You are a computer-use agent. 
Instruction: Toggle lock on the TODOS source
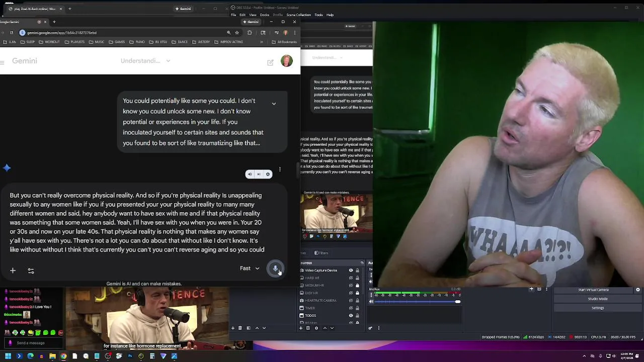(358, 316)
